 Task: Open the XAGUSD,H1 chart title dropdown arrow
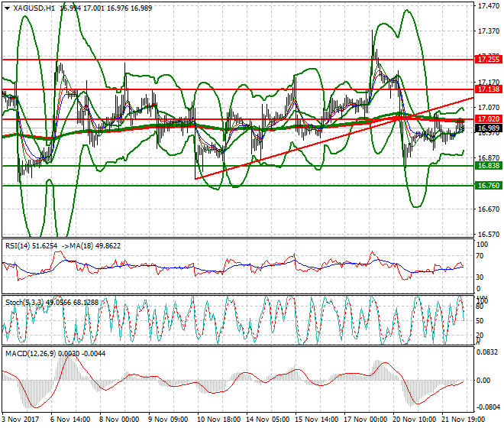pos(8,8)
